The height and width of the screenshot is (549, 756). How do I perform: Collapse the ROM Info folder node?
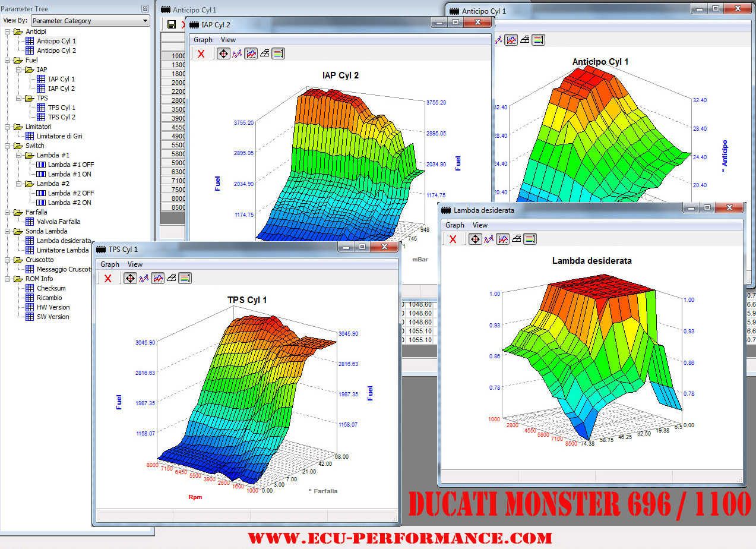(x=7, y=279)
